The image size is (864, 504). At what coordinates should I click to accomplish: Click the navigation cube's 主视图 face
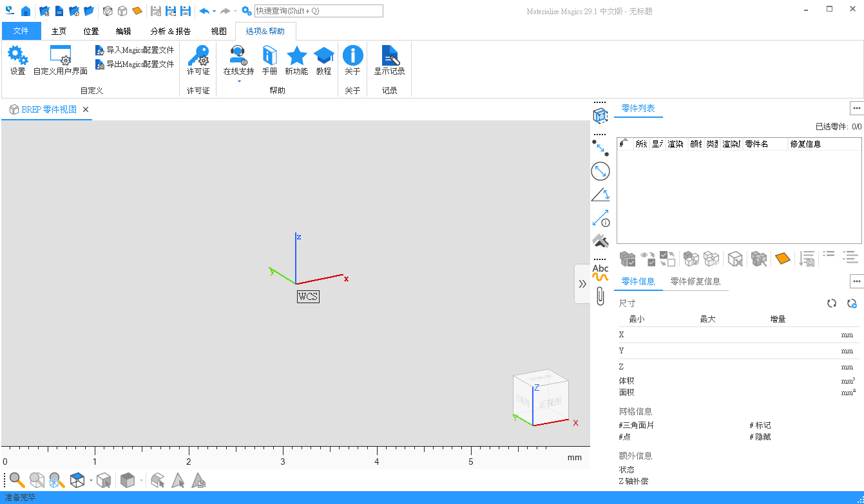551,404
